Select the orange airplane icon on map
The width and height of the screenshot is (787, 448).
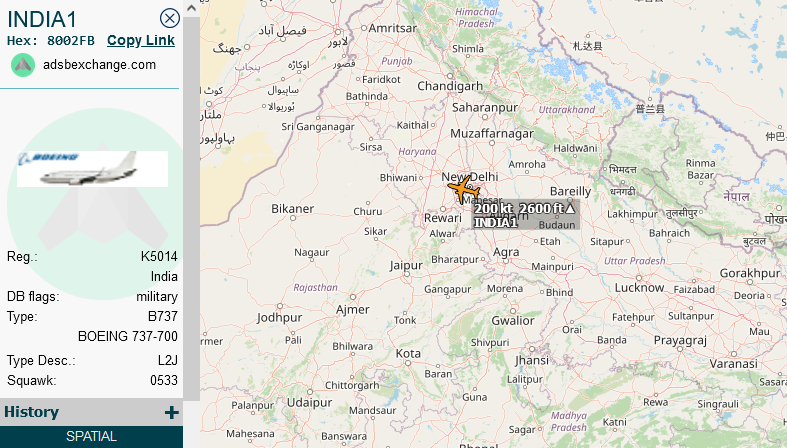(x=464, y=190)
